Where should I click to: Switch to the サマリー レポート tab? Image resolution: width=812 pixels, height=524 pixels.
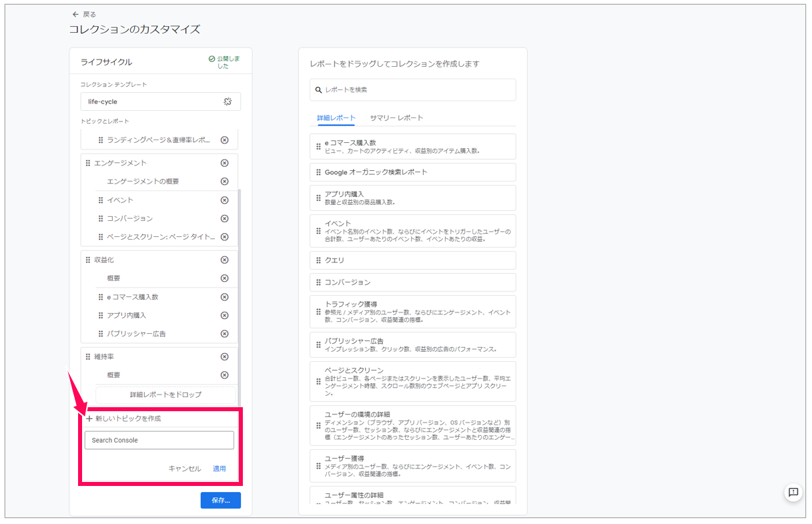[x=396, y=117]
